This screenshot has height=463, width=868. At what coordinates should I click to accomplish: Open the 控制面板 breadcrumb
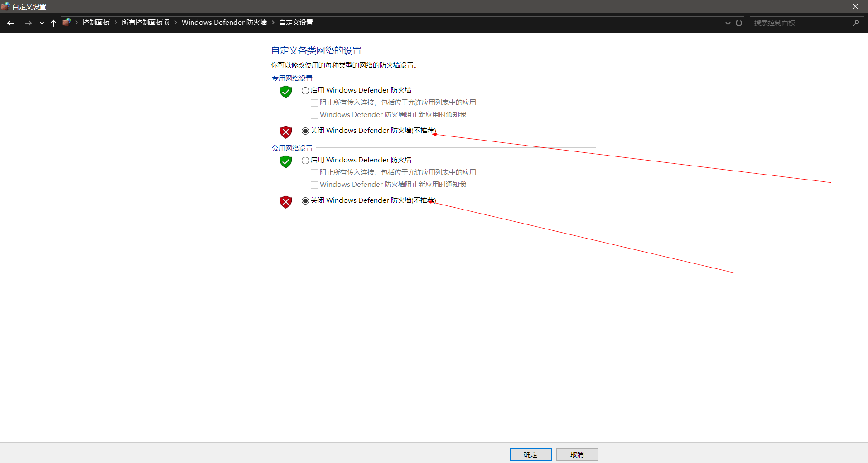tap(96, 23)
